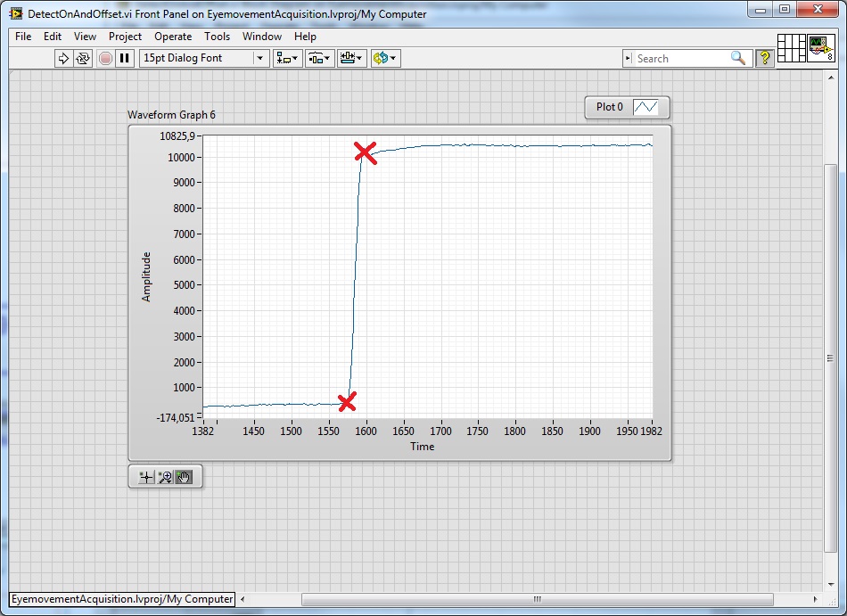Open the Help menu
This screenshot has width=847, height=616.
pyautogui.click(x=305, y=37)
